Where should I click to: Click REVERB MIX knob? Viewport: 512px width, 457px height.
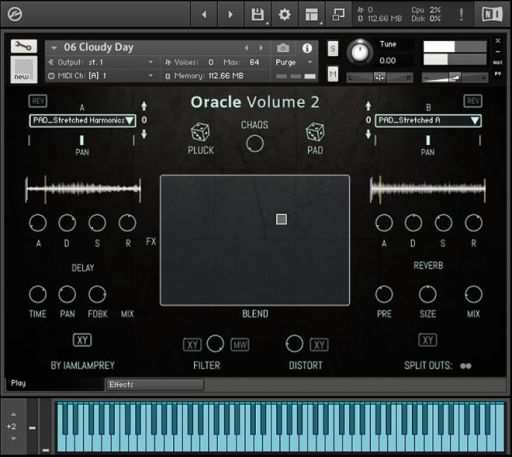click(473, 294)
